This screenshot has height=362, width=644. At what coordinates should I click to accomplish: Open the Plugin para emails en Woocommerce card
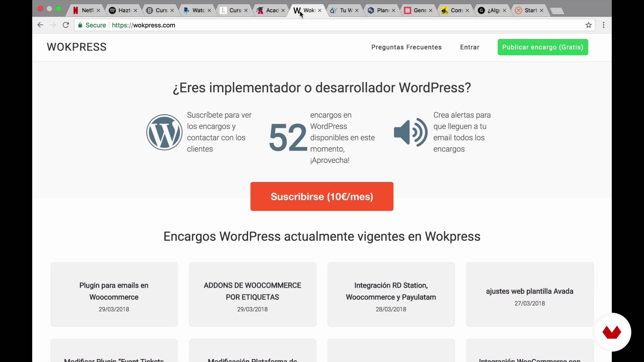click(114, 295)
